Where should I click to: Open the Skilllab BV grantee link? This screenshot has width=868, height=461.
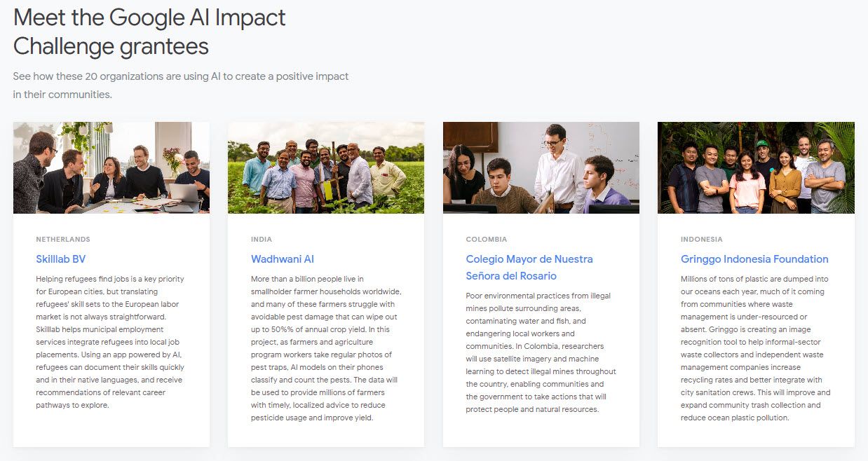[x=61, y=259]
